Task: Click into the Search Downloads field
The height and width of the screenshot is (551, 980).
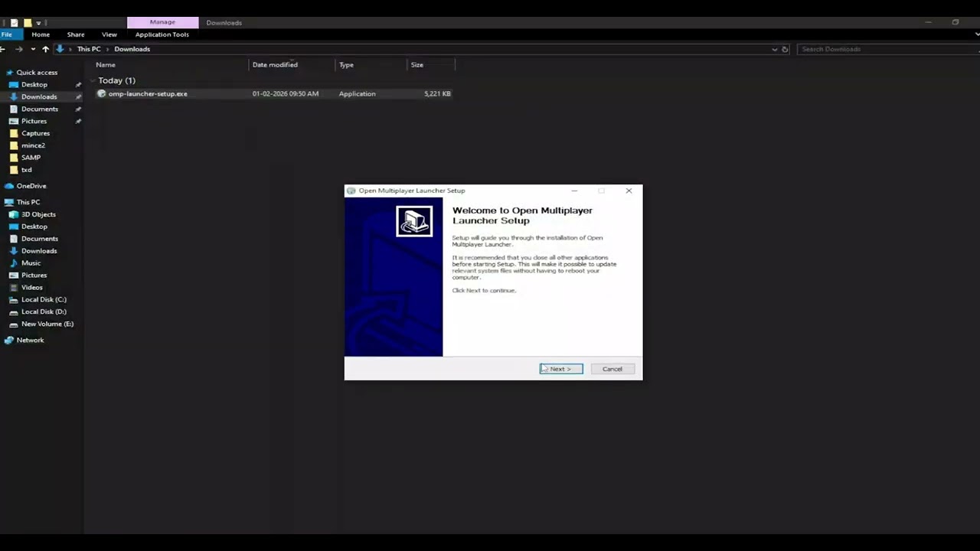Action: pyautogui.click(x=887, y=49)
